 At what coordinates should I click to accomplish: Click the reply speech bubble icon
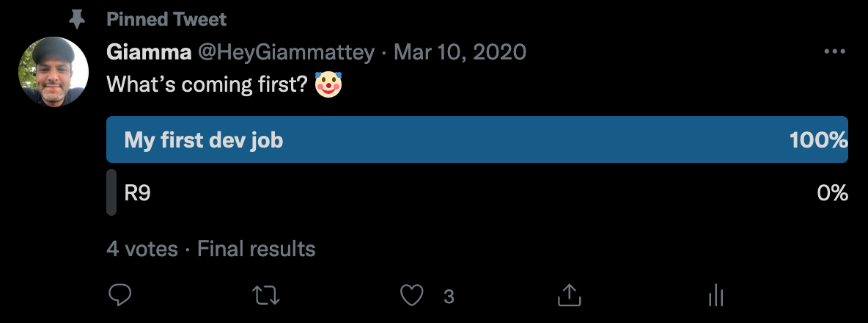[x=119, y=295]
